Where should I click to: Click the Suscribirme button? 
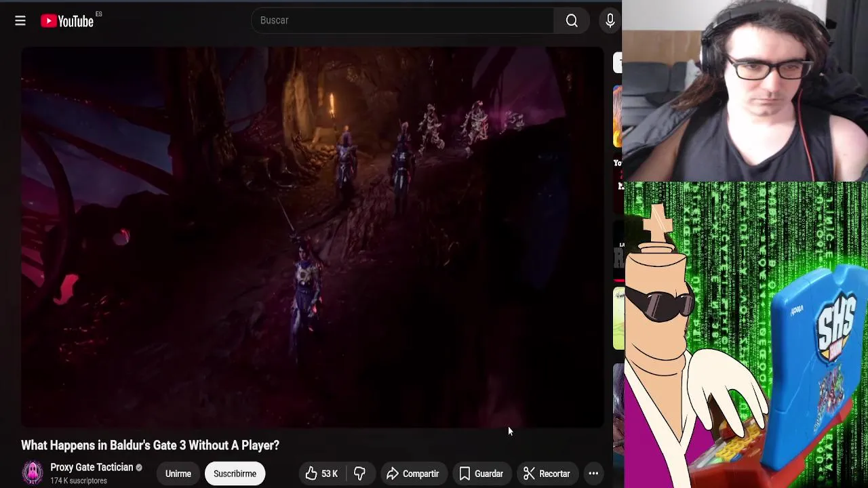(235, 474)
